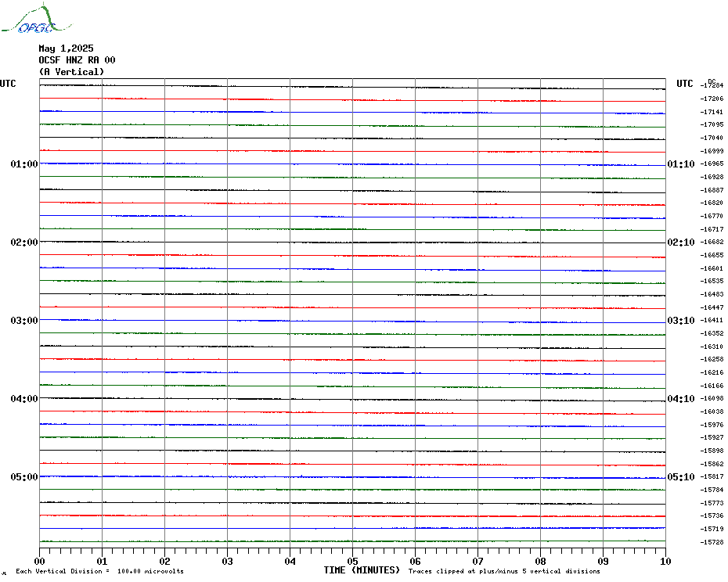This screenshot has width=728, height=582.
Task: Click the 02:10 end-time label
Action: tap(681, 242)
